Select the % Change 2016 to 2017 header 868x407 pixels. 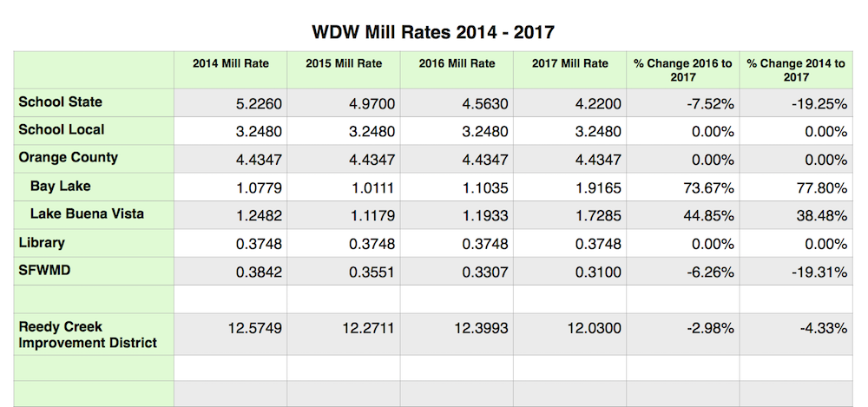pos(682,70)
